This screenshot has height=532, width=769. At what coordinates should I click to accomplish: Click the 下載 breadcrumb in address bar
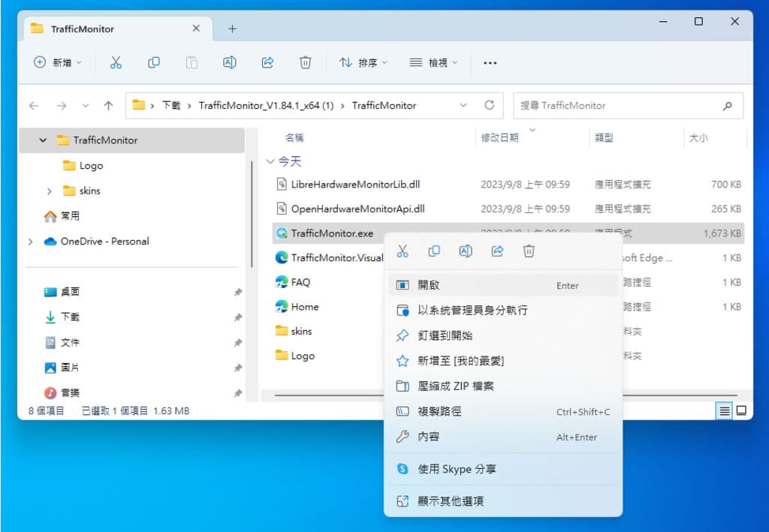click(x=171, y=105)
